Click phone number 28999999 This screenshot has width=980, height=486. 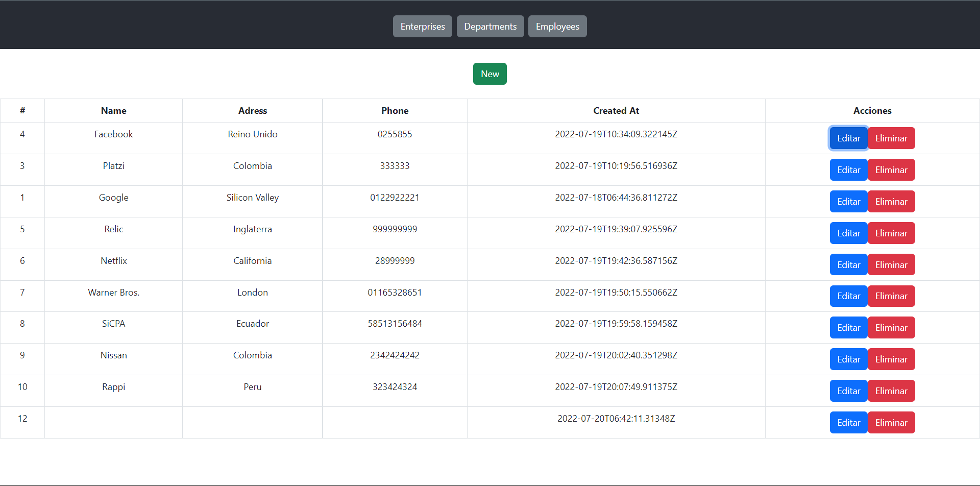[x=395, y=261]
